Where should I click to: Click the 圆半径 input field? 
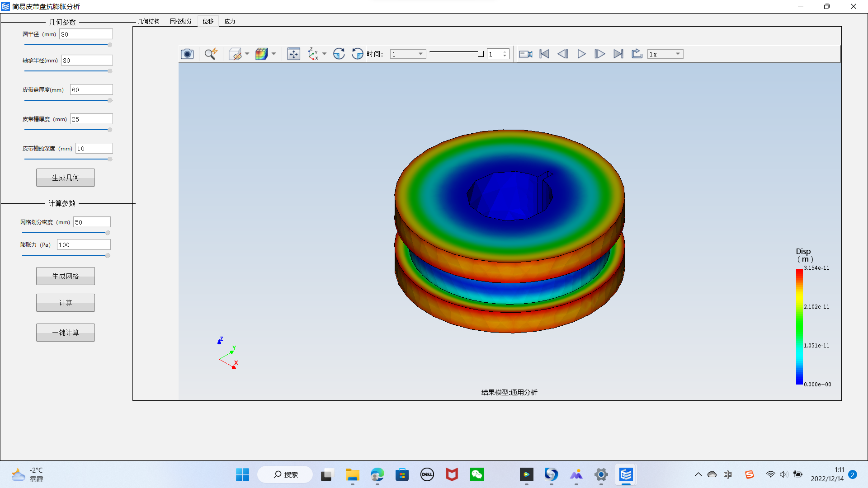pos(86,34)
